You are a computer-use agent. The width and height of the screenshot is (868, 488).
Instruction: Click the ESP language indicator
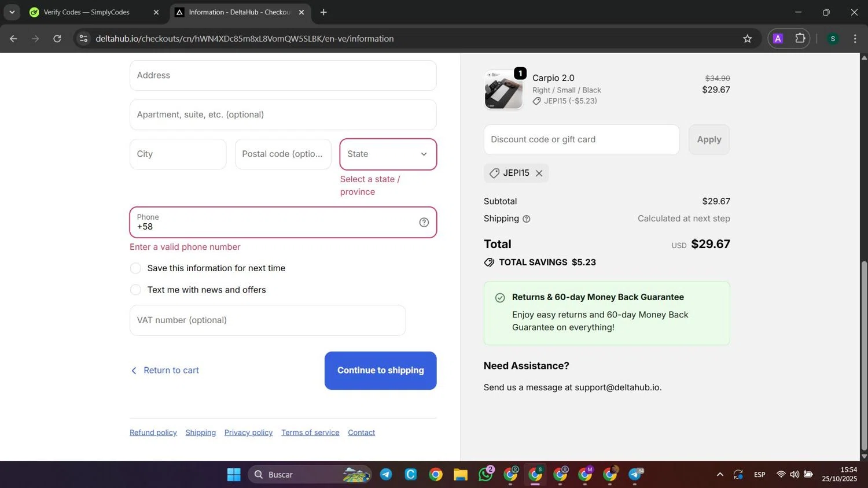tap(760, 475)
